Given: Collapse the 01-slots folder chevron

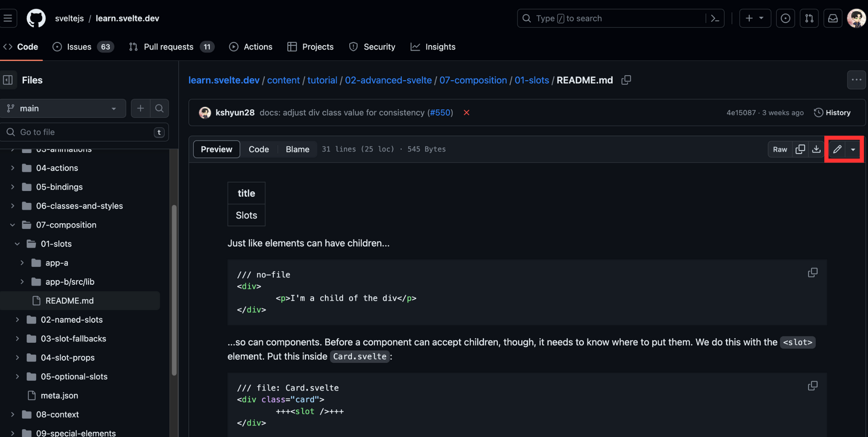Looking at the screenshot, I should 17,244.
